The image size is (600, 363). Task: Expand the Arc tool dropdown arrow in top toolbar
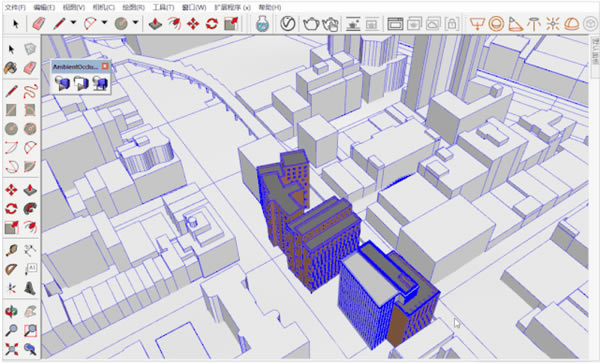tap(104, 23)
